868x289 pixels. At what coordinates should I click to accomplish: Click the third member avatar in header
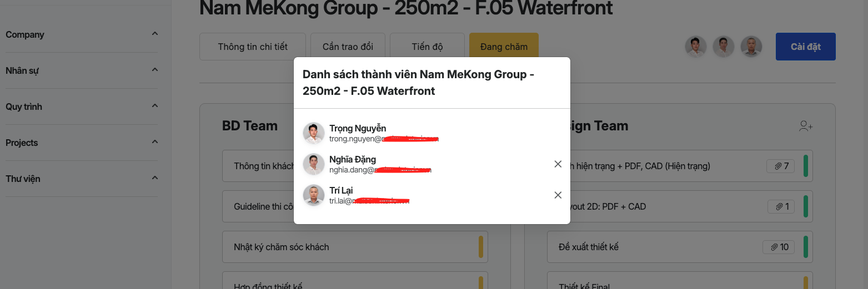click(x=751, y=47)
